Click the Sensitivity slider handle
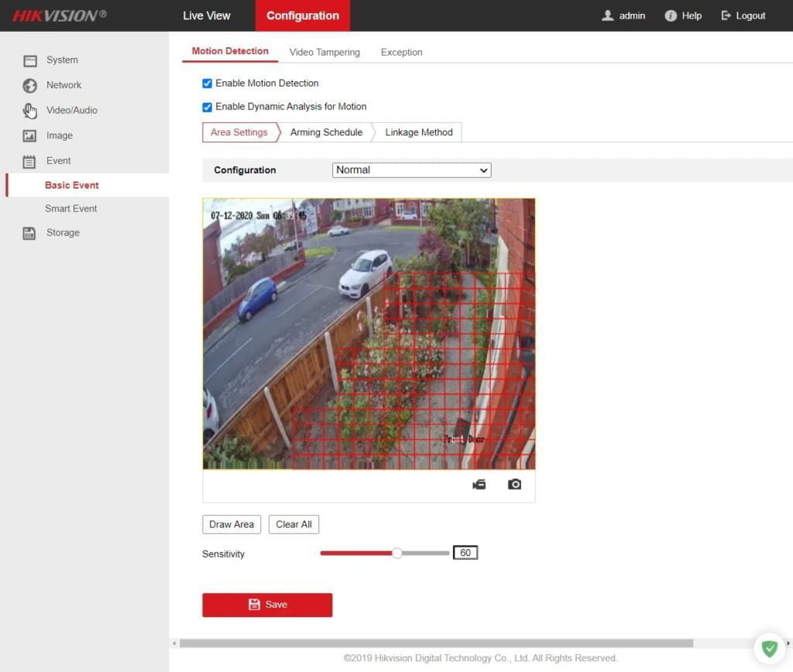Viewport: 793px width, 672px height. pos(397,554)
